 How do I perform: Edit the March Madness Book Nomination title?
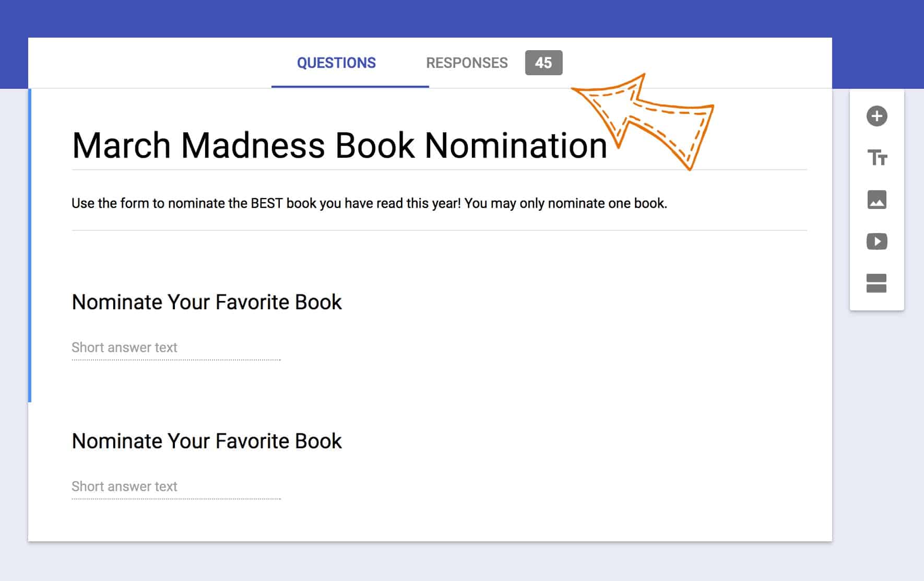click(x=339, y=145)
